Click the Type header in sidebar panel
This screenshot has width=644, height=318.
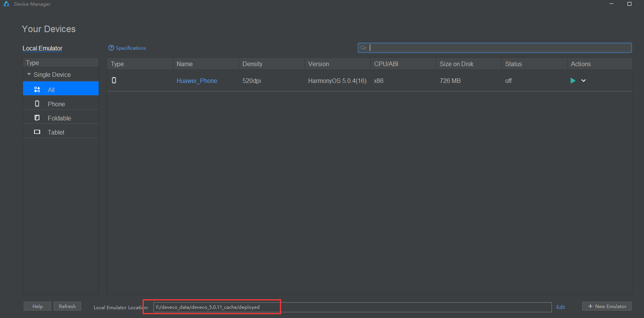tap(61, 63)
